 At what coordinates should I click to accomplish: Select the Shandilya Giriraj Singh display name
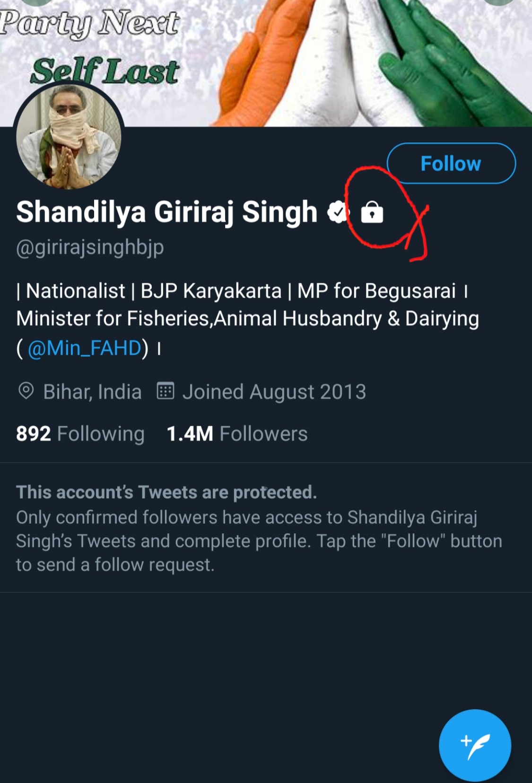(167, 211)
